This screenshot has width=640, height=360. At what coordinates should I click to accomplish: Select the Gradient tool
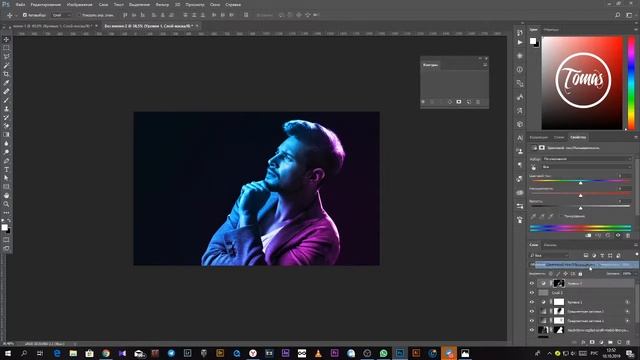6,135
